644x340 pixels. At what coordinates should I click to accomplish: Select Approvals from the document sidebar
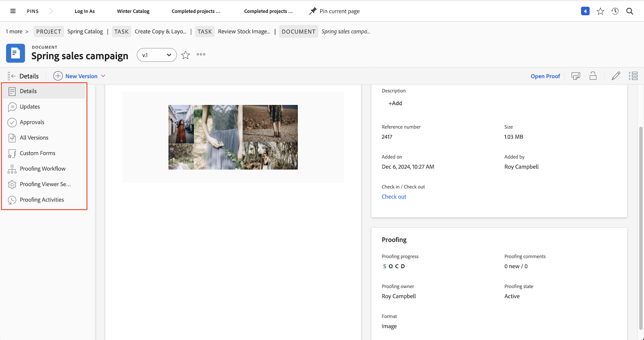click(31, 122)
